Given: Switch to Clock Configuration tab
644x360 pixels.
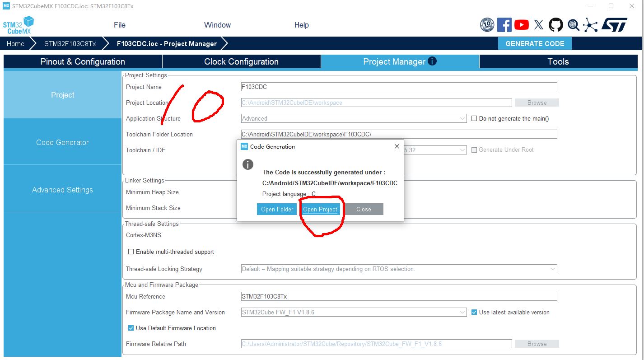Looking at the screenshot, I should click(241, 61).
